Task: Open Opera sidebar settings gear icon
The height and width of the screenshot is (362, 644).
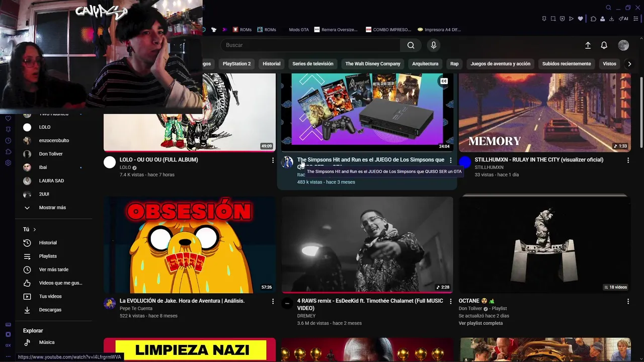Action: pos(8,163)
